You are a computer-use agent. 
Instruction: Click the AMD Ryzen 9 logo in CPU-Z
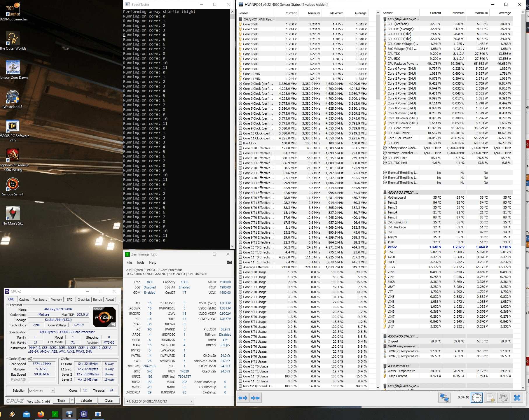[x=104, y=317]
